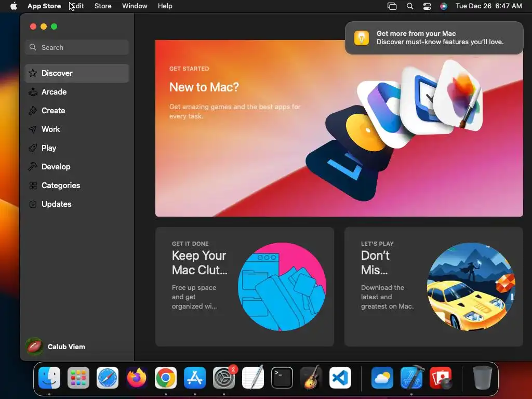Open the Trash in the Dock

click(483, 378)
